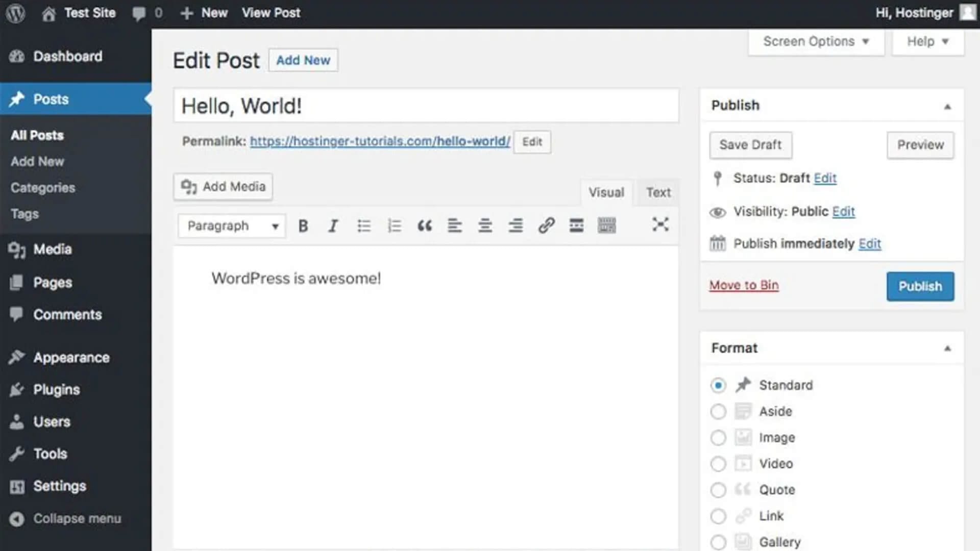Choose the Gallery post format
This screenshot has width=980, height=551.
(718, 542)
